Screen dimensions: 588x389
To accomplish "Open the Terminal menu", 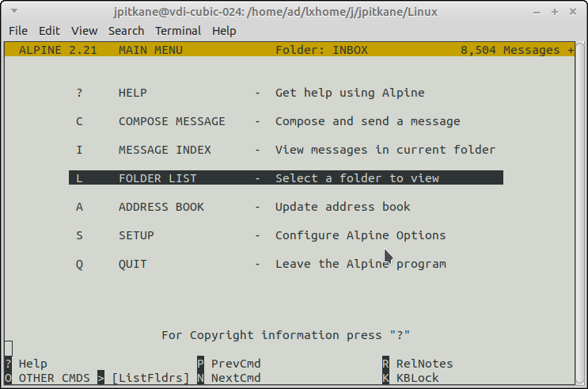I will point(178,31).
